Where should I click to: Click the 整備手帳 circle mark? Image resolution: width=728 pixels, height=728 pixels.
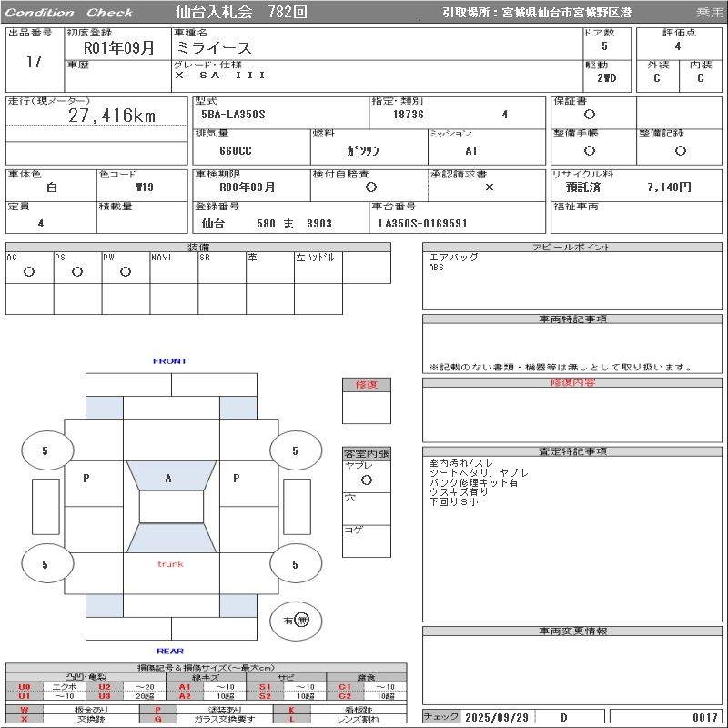click(590, 150)
